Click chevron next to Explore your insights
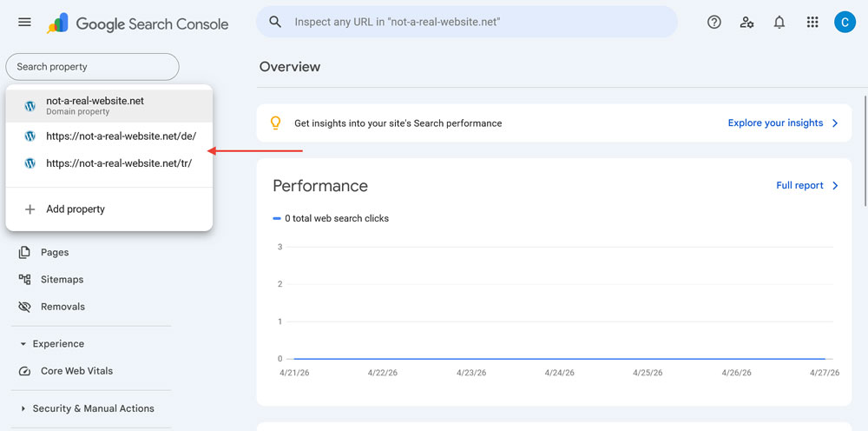 coord(835,123)
